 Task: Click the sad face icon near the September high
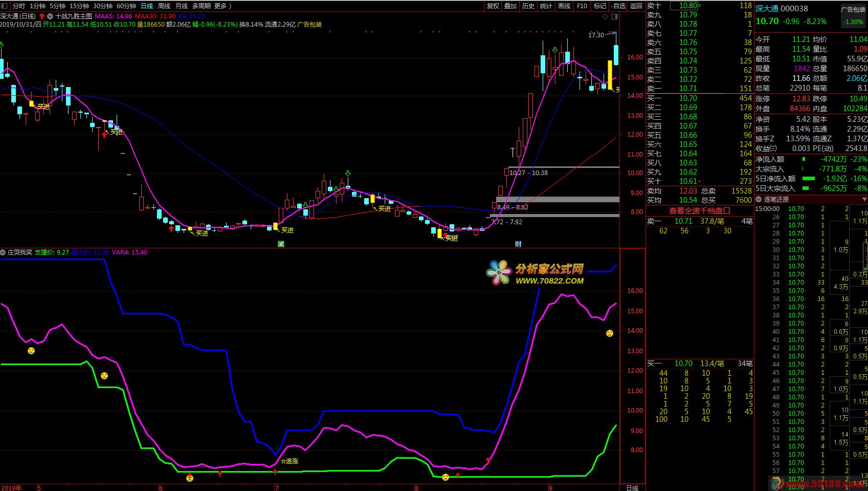point(610,333)
